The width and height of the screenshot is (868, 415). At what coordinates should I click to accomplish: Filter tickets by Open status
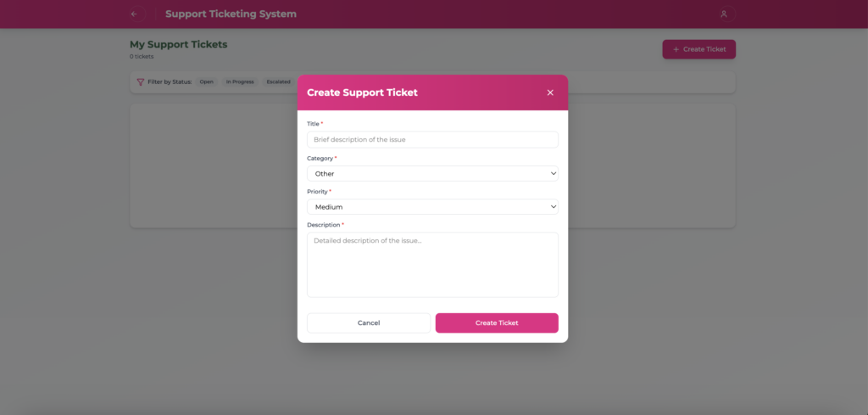pos(207,82)
